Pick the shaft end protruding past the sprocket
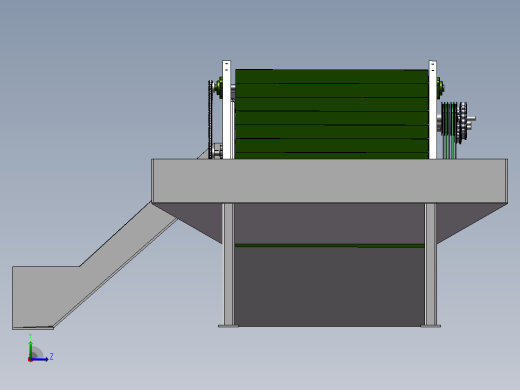The height and width of the screenshot is (390, 520). point(471,119)
